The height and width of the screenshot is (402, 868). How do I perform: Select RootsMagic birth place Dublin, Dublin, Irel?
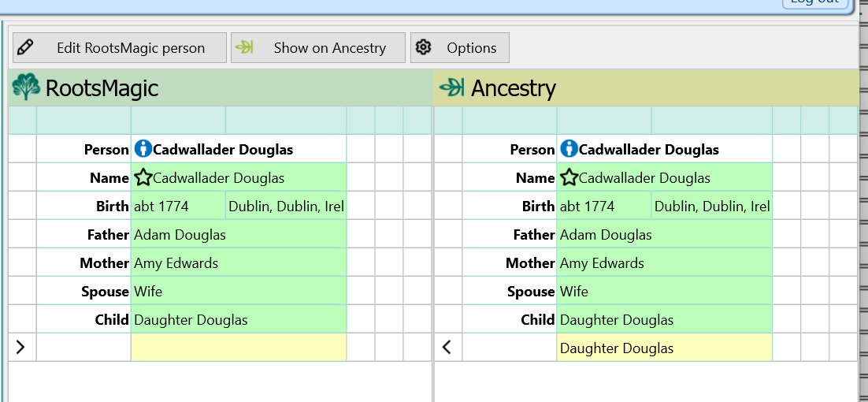pyautogui.click(x=286, y=206)
